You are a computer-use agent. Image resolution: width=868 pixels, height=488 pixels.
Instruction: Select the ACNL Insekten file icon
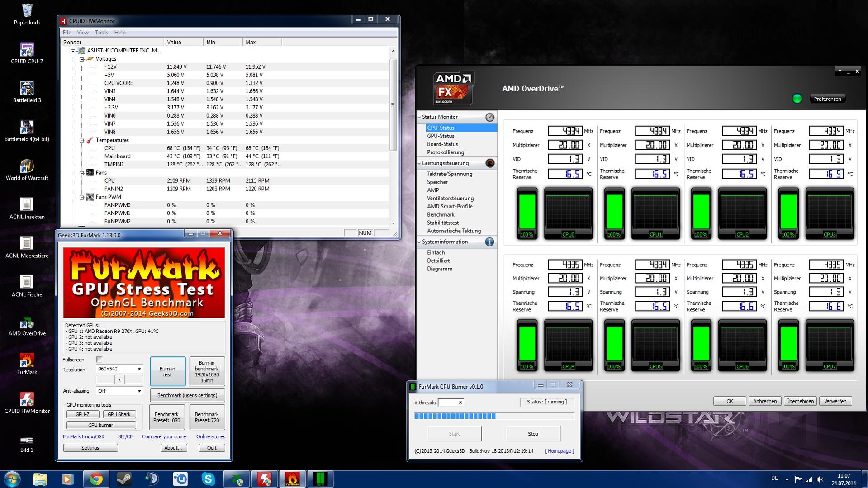pyautogui.click(x=27, y=209)
